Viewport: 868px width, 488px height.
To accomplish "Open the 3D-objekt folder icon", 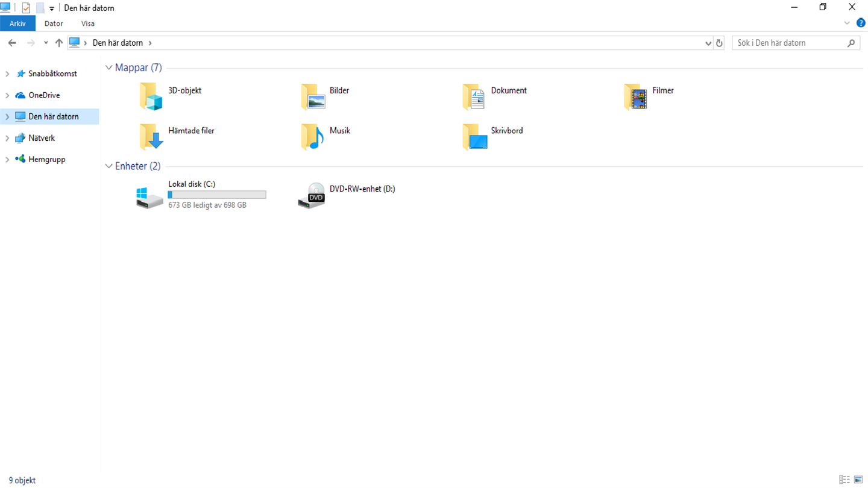I will pos(151,96).
